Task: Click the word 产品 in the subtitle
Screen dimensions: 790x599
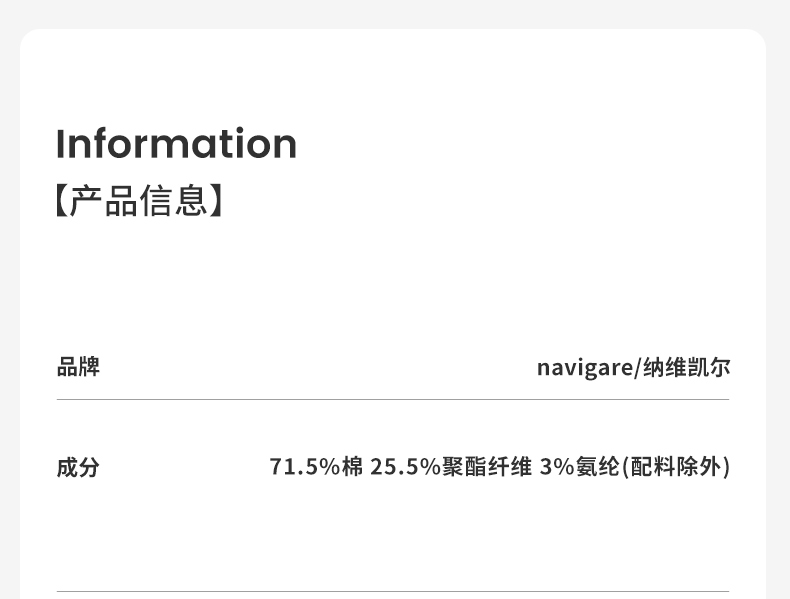Action: click(103, 201)
